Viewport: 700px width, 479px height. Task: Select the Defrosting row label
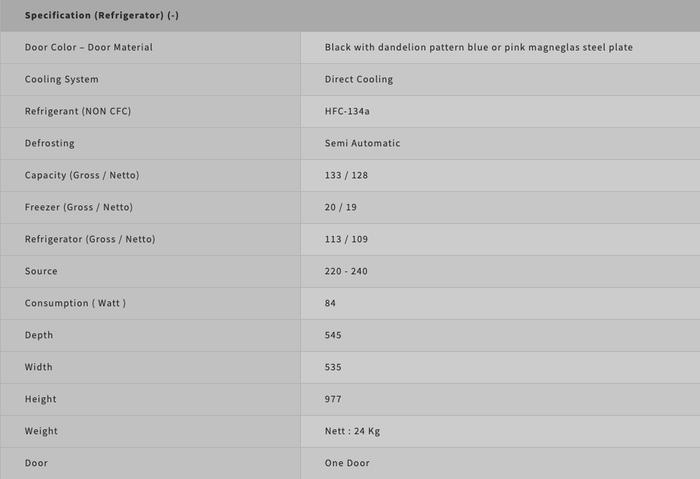click(50, 143)
